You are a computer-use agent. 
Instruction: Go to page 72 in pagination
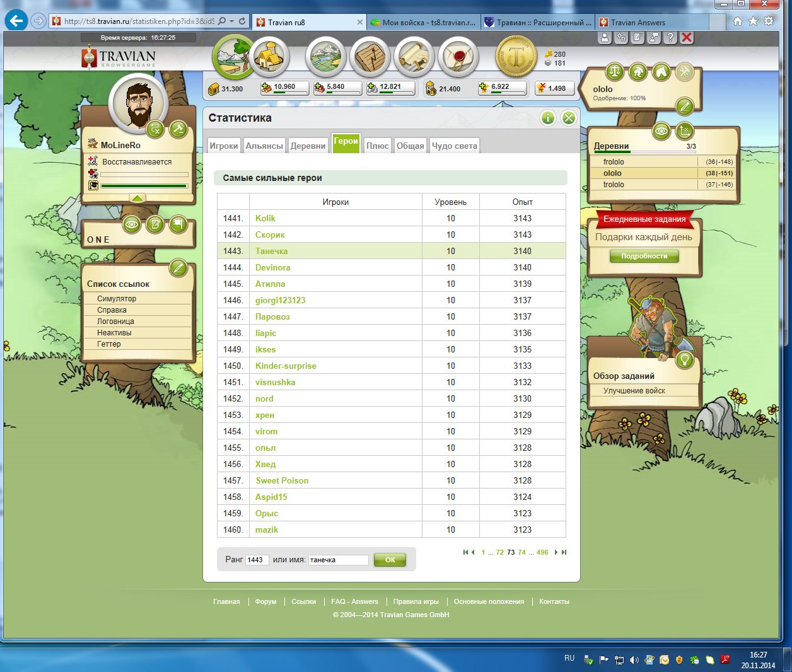point(499,552)
